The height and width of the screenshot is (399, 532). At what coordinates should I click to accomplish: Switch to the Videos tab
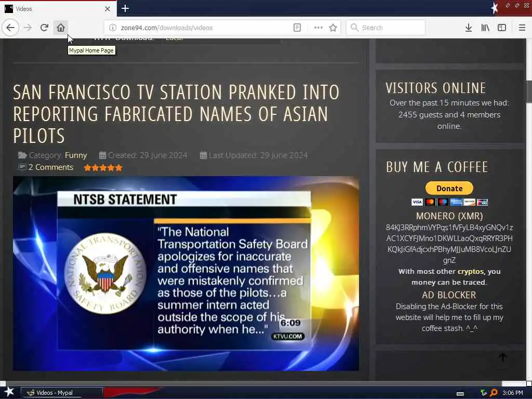pyautogui.click(x=58, y=9)
